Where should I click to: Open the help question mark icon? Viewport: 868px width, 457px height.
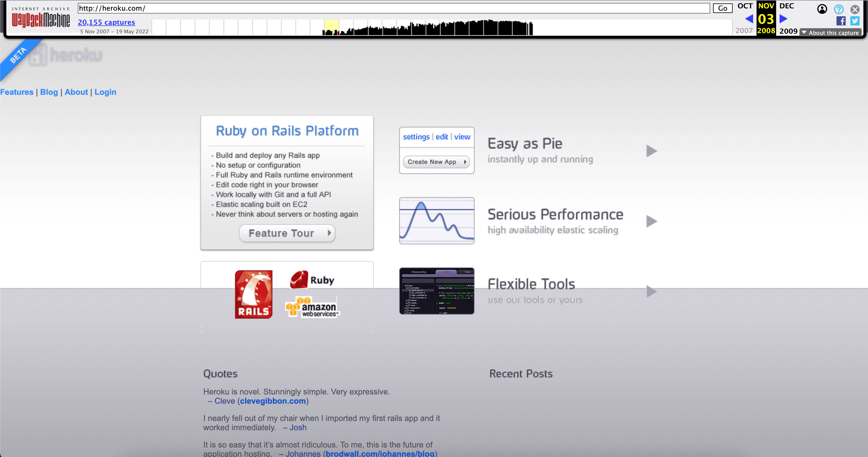839,9
